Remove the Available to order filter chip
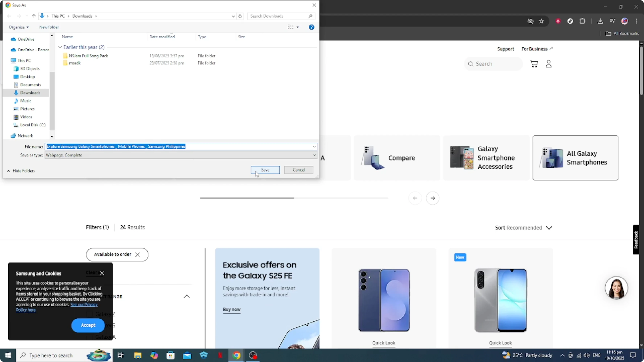 137,255
